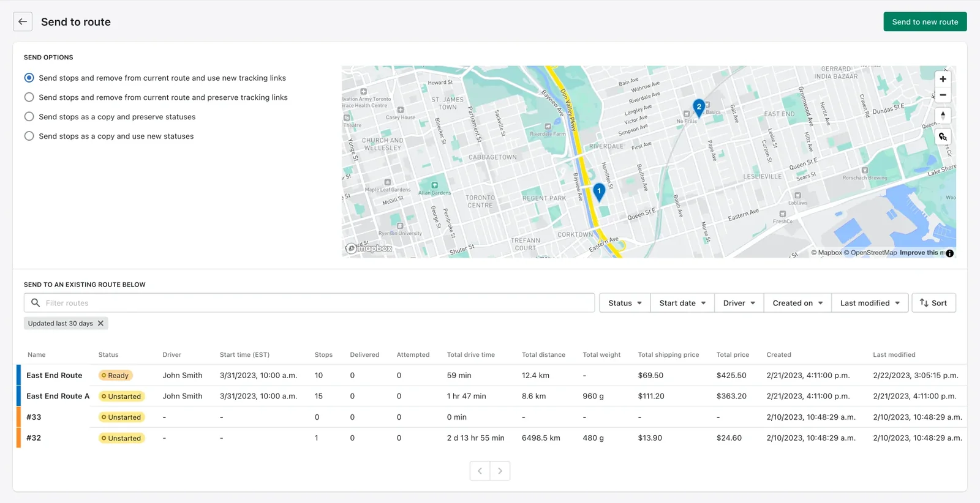Screen dimensions: 980x503
Task: Choose send stops with new tracking links
Action: pyautogui.click(x=29, y=78)
